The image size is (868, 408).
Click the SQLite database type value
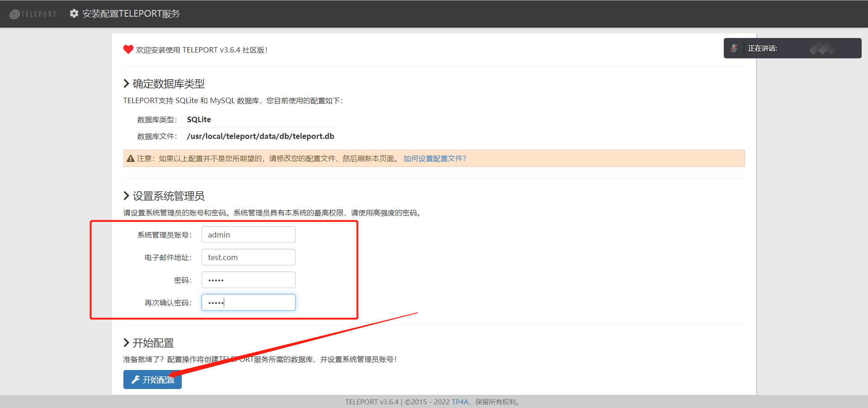(x=199, y=119)
